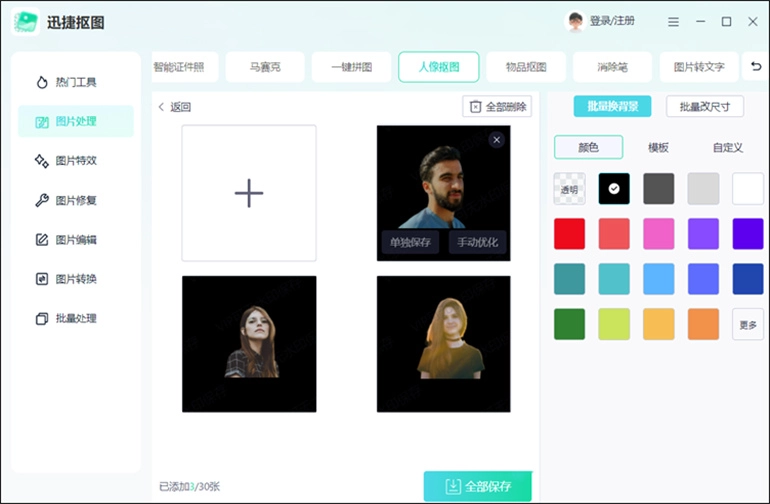Open the hamburger menu in title bar
770x504 pixels.
click(673, 21)
